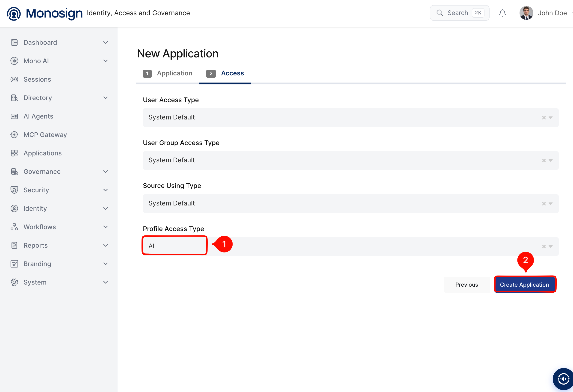This screenshot has width=573, height=392.
Task: Clear the Profile Access Type selection
Action: tap(544, 246)
